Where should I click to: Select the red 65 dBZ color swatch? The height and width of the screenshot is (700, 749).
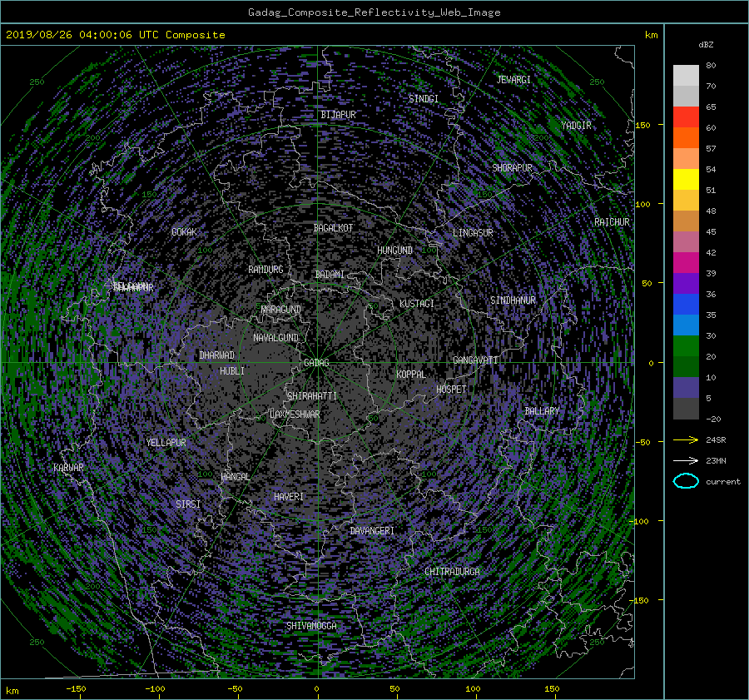click(x=686, y=117)
